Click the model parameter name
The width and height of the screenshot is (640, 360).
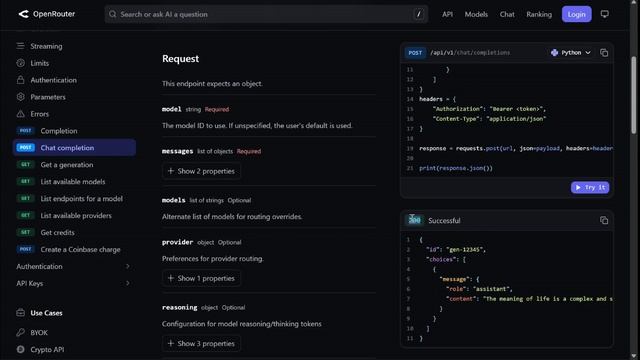tap(171, 109)
